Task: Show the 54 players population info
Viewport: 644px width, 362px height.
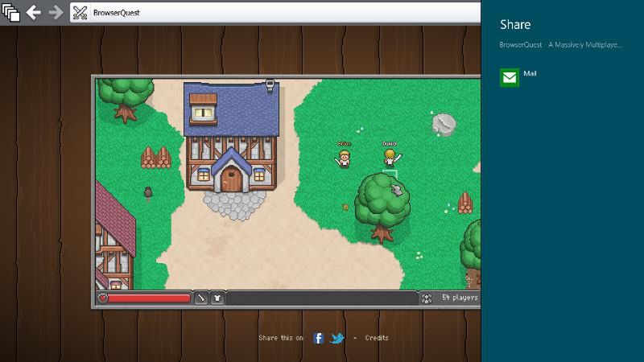Action: coord(460,298)
